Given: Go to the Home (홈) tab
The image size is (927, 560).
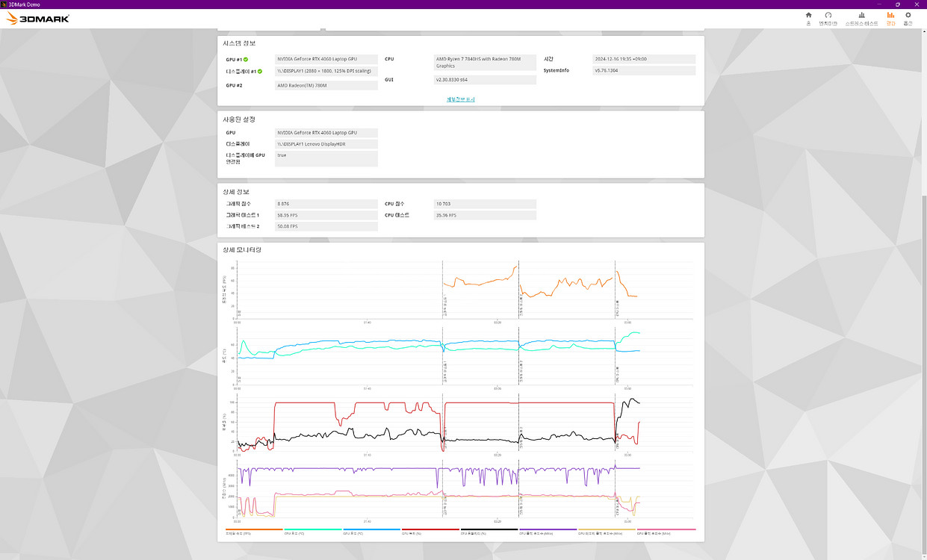Looking at the screenshot, I should [808, 18].
